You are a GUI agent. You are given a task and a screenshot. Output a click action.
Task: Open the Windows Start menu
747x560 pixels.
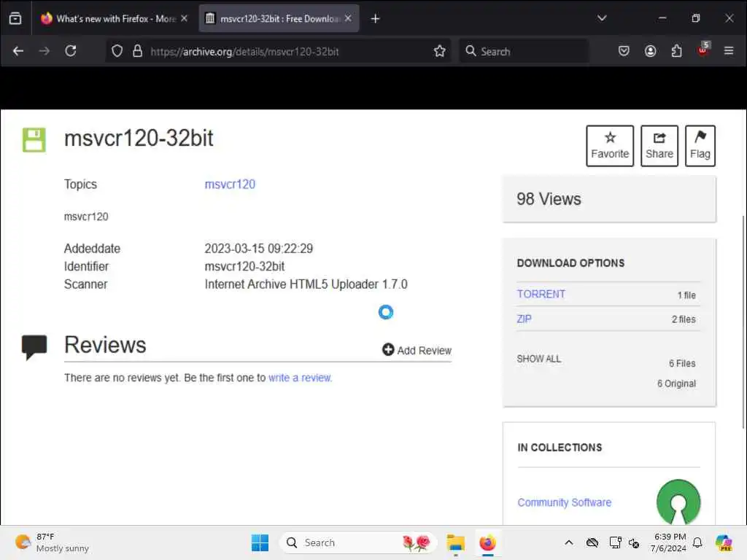click(260, 542)
